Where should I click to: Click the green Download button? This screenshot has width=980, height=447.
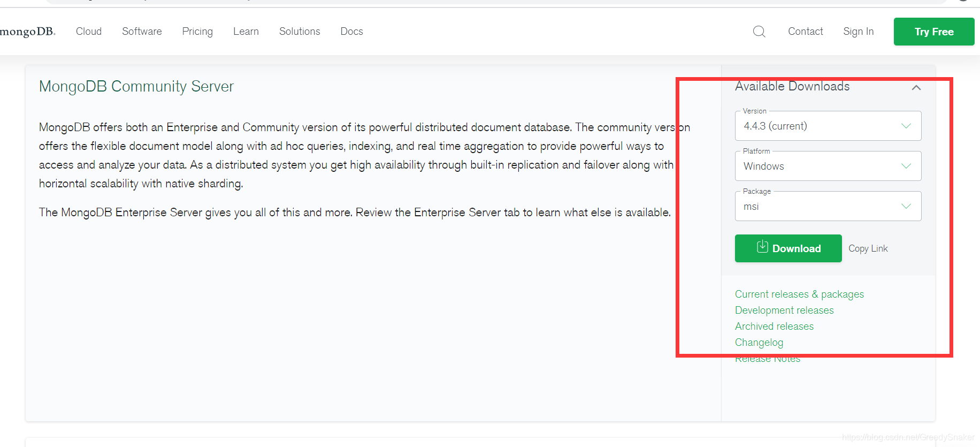pyautogui.click(x=788, y=248)
